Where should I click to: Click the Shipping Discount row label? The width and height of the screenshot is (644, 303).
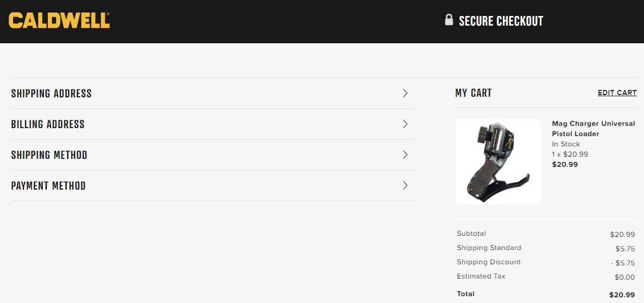pyautogui.click(x=489, y=262)
